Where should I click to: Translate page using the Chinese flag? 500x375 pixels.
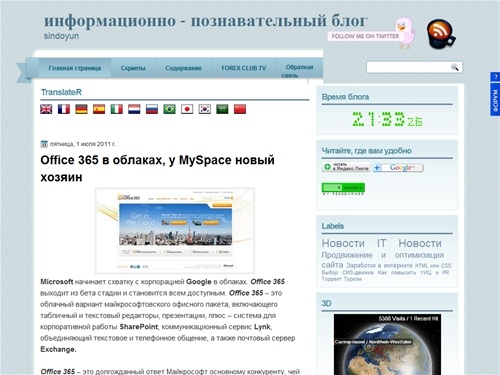pyautogui.click(x=240, y=109)
